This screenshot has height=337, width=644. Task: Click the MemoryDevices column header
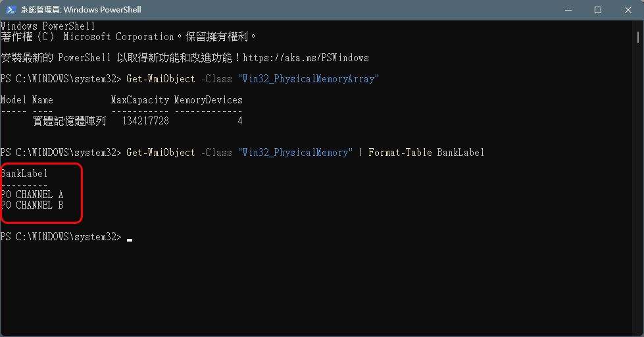pos(208,100)
